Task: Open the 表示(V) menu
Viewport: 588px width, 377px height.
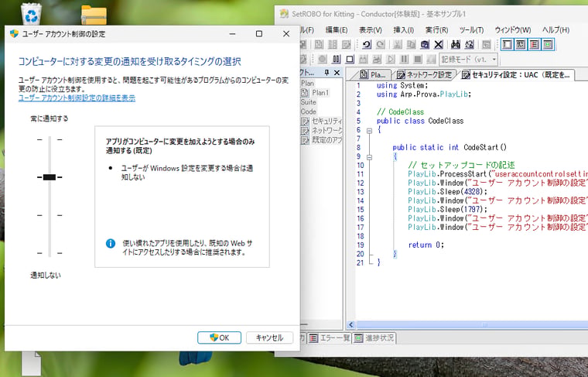Action: point(371,30)
